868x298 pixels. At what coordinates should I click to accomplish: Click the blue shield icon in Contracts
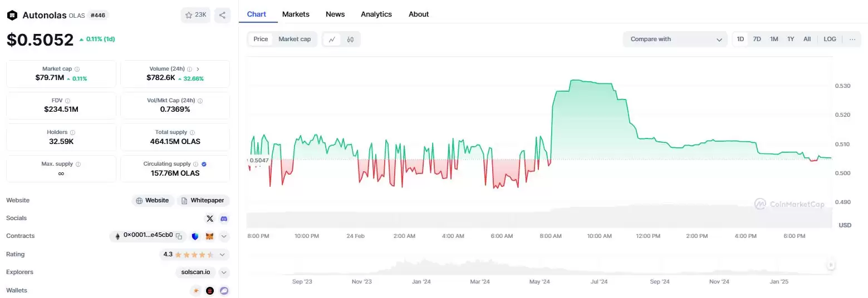(195, 236)
